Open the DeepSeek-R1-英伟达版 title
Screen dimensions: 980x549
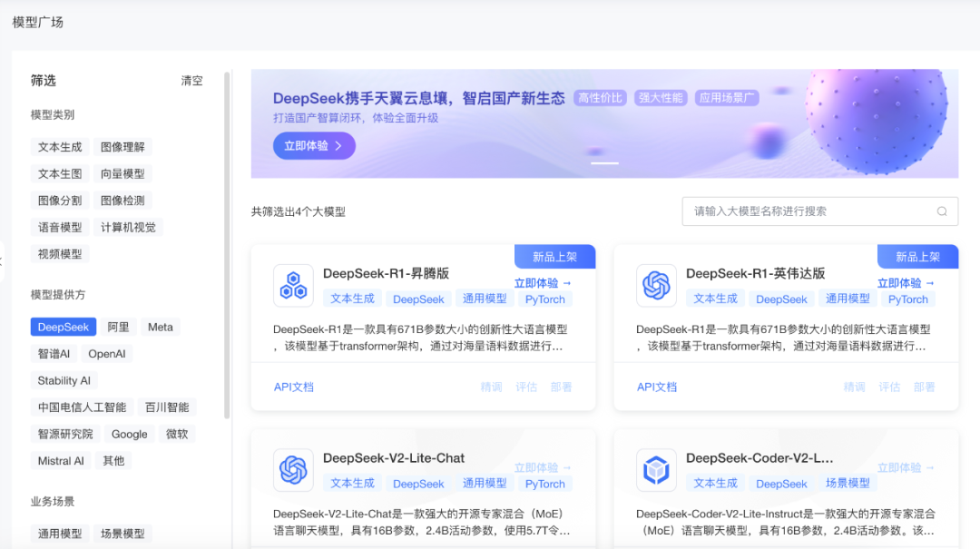pyautogui.click(x=756, y=273)
